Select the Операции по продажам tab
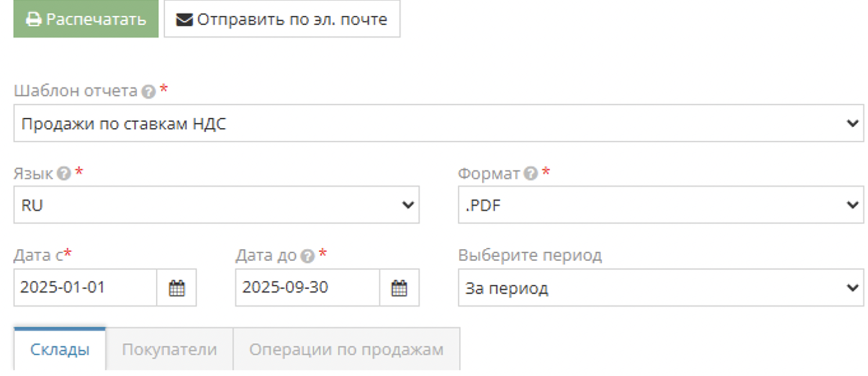Viewport: 868px width, 376px height. pyautogui.click(x=346, y=349)
